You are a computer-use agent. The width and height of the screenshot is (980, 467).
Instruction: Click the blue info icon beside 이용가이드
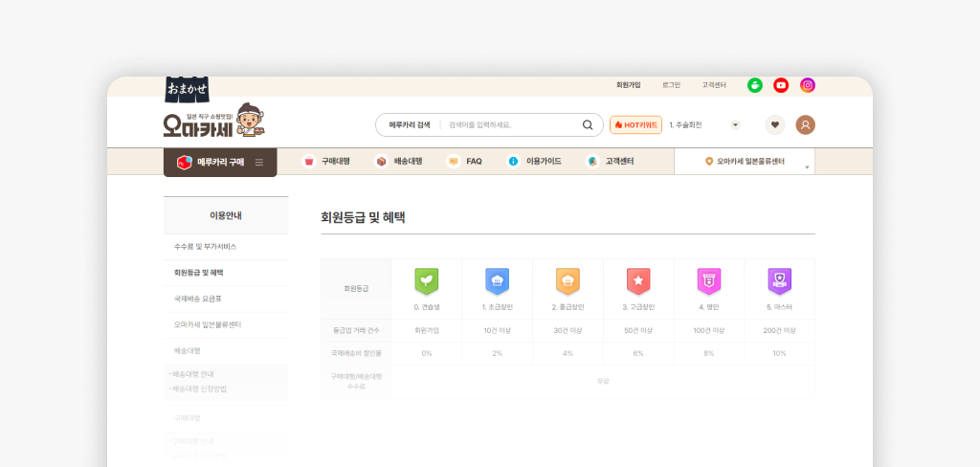pyautogui.click(x=513, y=162)
